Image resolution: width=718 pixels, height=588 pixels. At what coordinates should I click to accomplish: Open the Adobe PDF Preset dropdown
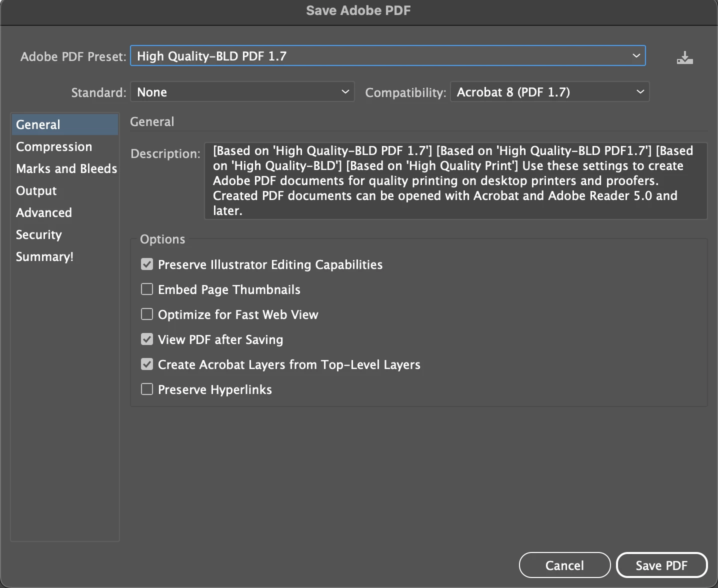click(x=388, y=56)
